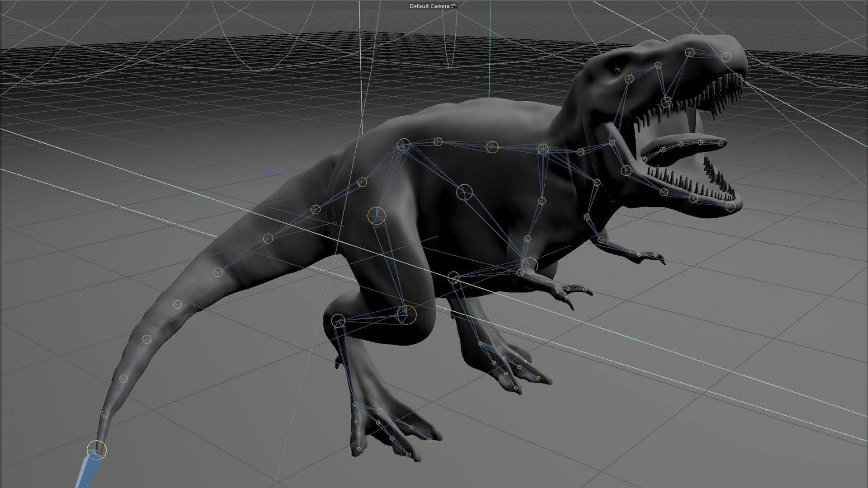Image resolution: width=868 pixels, height=488 pixels.
Task: Select the pelvis root joint above the hips
Action: tap(404, 145)
